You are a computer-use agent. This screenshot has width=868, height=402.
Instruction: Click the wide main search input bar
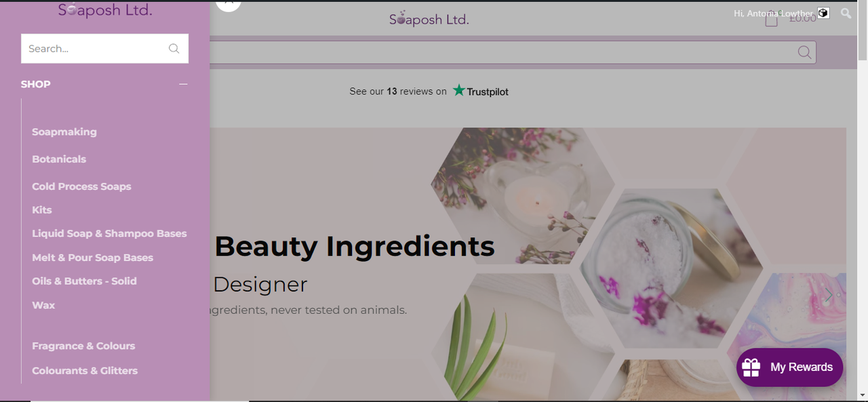tap(513, 52)
